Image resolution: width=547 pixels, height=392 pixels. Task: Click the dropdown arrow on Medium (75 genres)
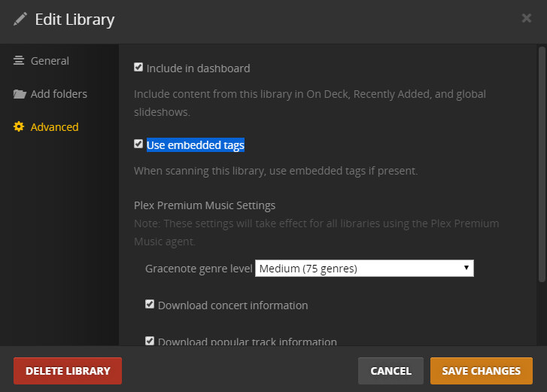click(x=466, y=268)
